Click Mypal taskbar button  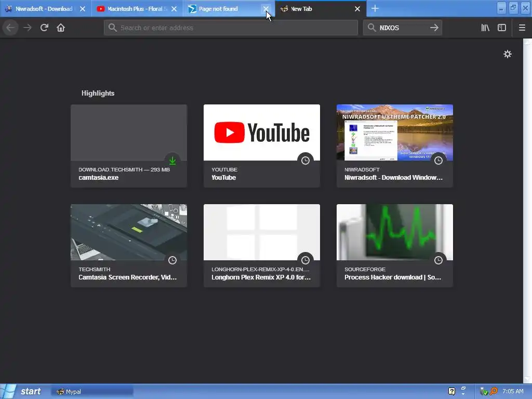click(x=92, y=392)
